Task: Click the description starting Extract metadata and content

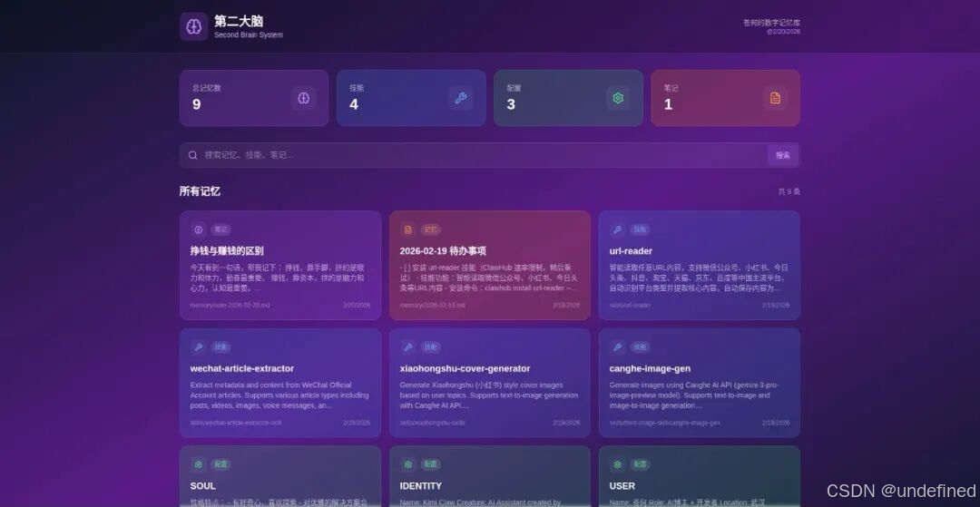Action: (x=279, y=395)
